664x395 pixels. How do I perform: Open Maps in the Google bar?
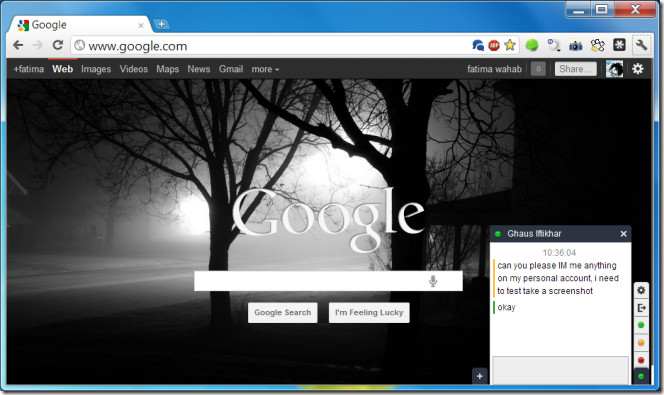168,69
